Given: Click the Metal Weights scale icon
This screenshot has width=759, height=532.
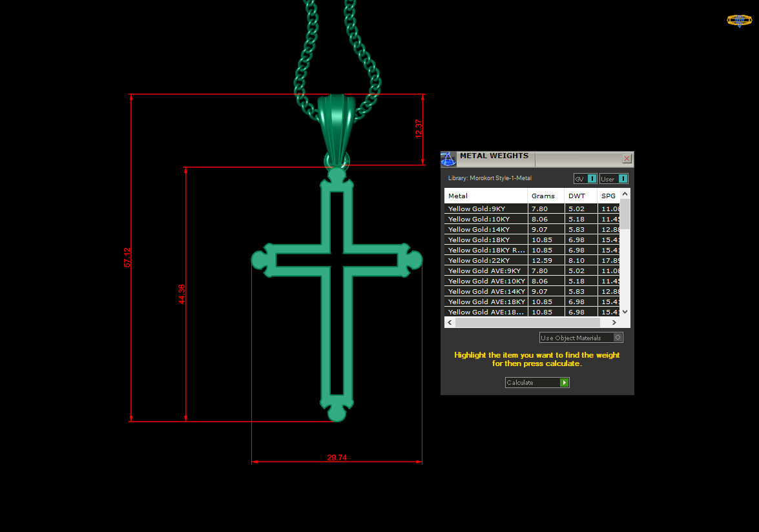Looking at the screenshot, I should point(448,159).
